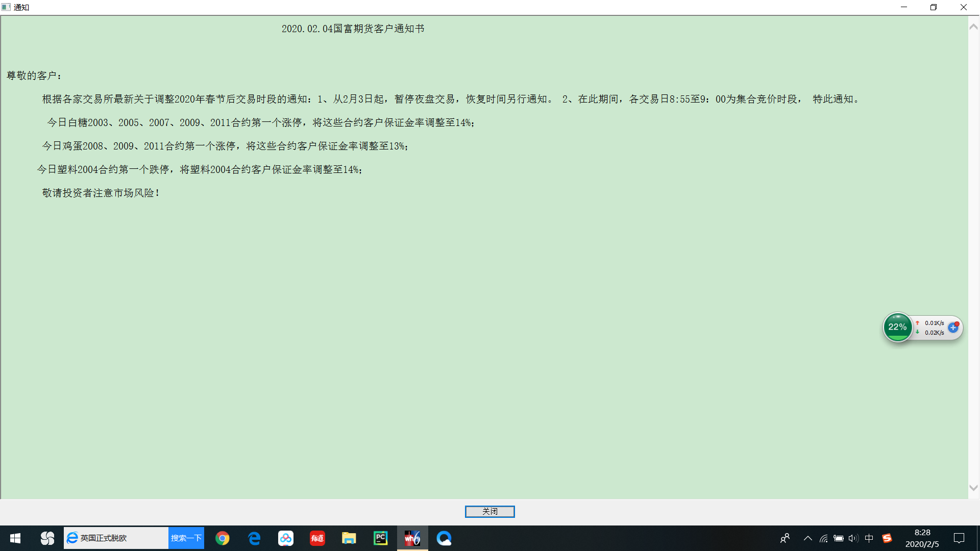Open Sogou input tray icon

pyautogui.click(x=887, y=538)
